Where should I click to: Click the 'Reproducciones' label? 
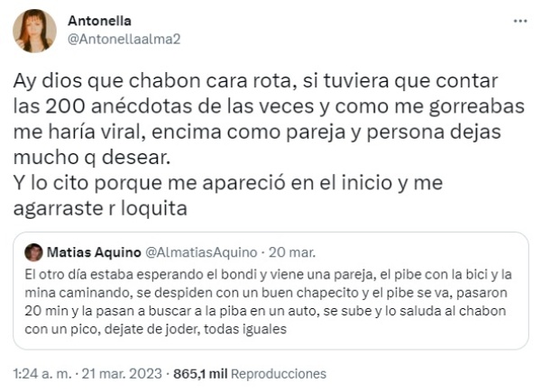point(281,373)
